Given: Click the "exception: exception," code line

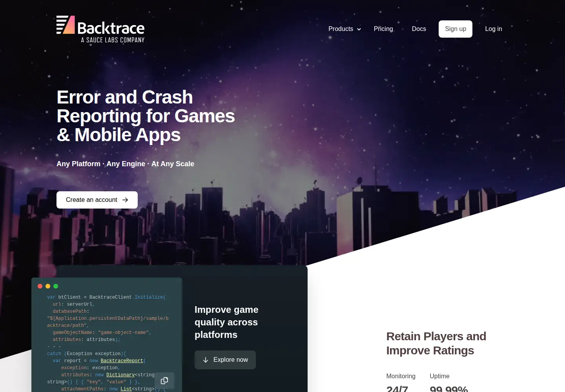Looking at the screenshot, I should click(91, 368).
